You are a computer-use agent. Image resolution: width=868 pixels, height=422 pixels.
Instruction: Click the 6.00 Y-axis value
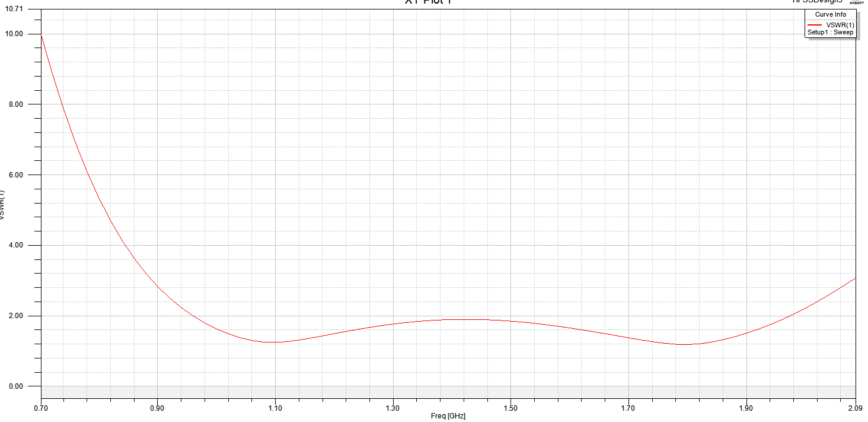pyautogui.click(x=15, y=175)
